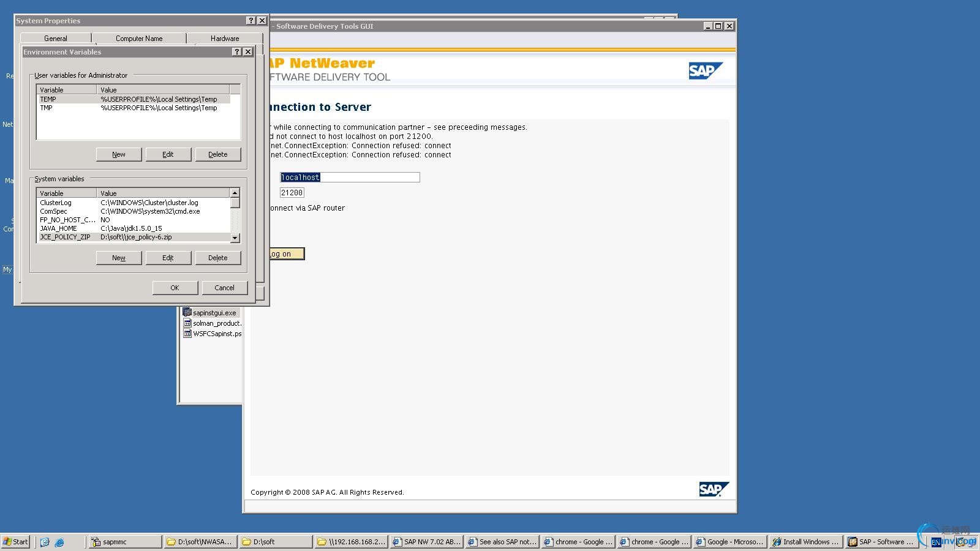980x551 pixels.
Task: Click the Log on button
Action: (286, 254)
